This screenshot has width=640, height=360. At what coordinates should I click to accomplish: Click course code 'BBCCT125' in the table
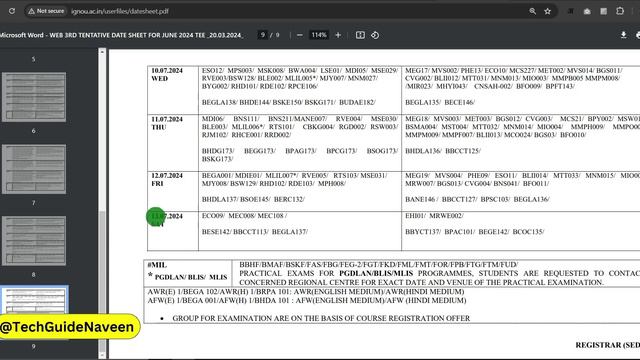(x=463, y=151)
